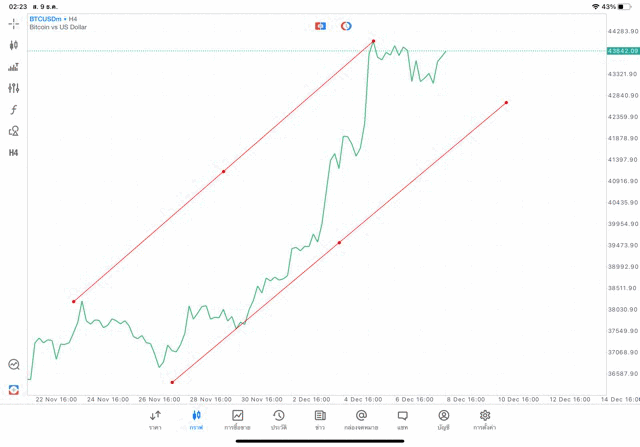Open the indicators list icon
Image resolution: width=640 pixels, height=447 pixels.
coord(14,67)
